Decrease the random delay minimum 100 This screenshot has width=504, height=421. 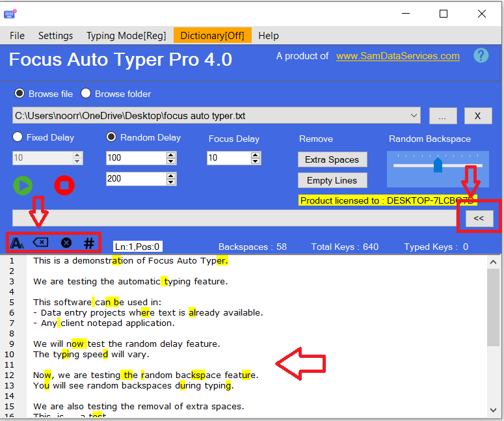[x=171, y=161]
